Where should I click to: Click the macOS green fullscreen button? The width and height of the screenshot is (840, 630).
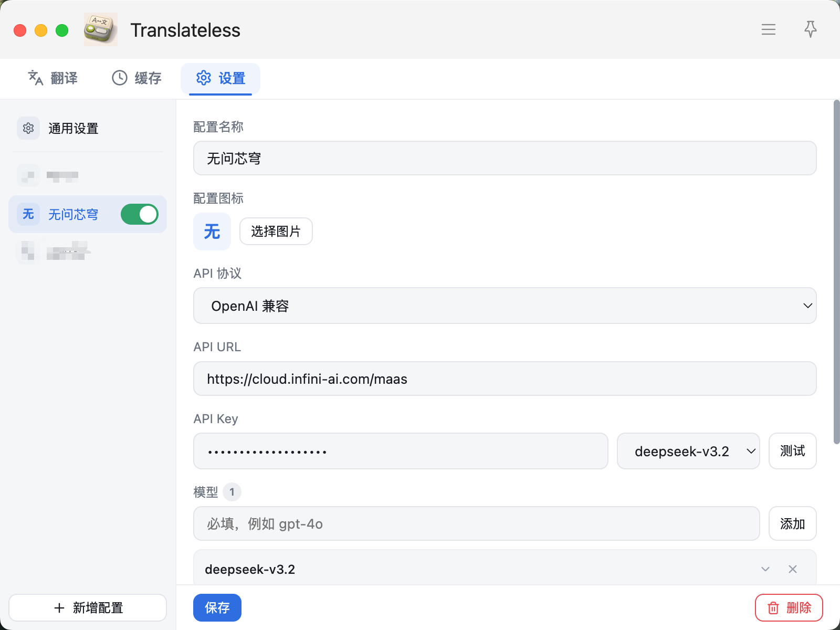pos(62,30)
